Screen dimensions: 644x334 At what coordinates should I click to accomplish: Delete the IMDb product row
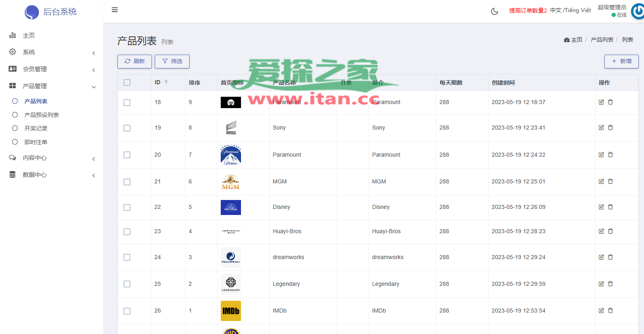pos(610,311)
